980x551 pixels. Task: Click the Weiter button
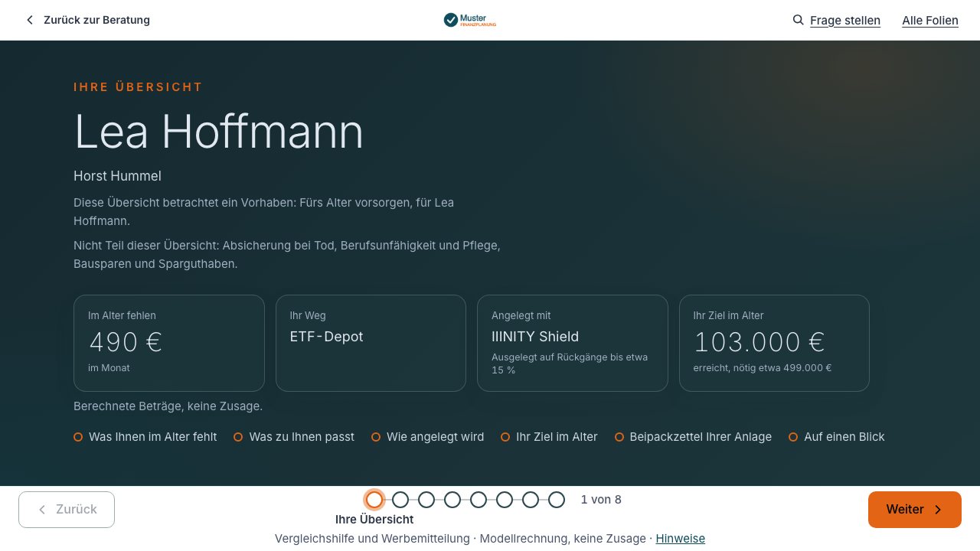[x=914, y=510]
